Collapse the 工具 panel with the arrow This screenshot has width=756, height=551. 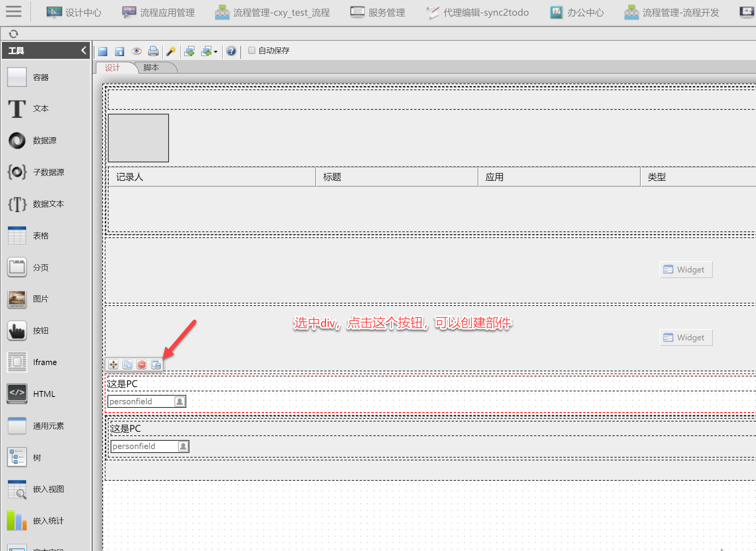(84, 50)
